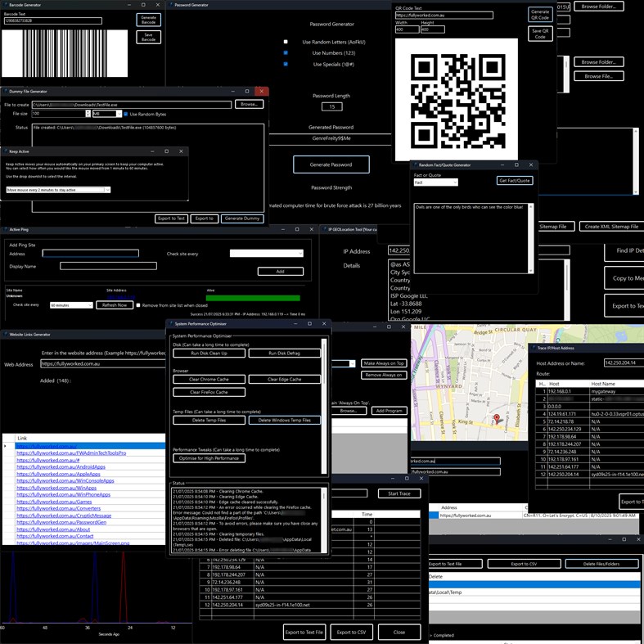The image size is (644, 644).
Task: Open the AndroidApps link in list
Action: (x=61, y=467)
